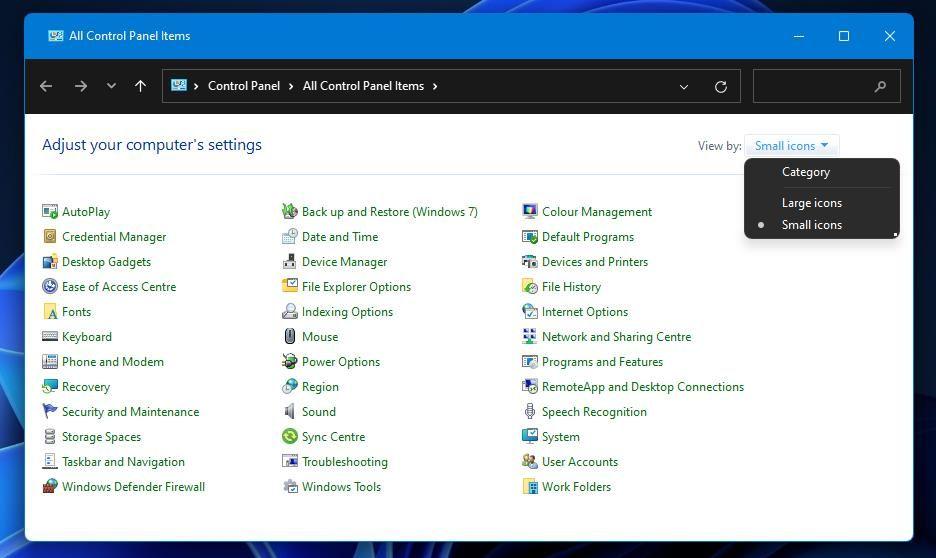Image resolution: width=936 pixels, height=558 pixels.
Task: Open the Programs and Features link
Action: point(602,362)
